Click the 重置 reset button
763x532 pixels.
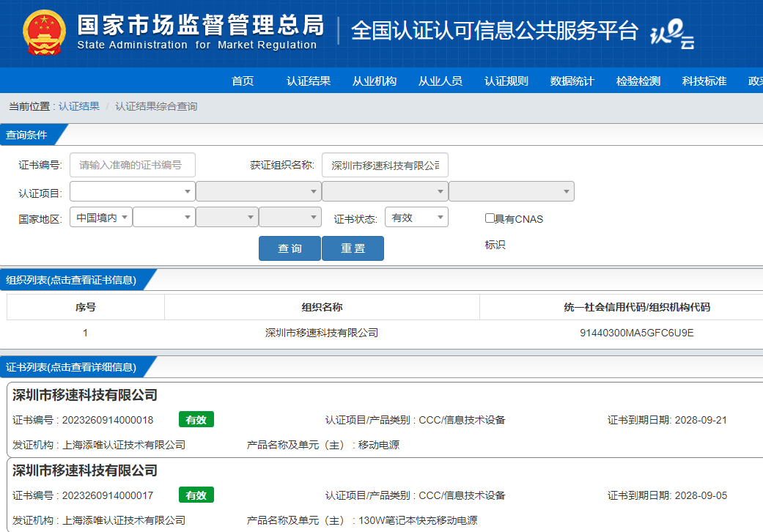[353, 248]
